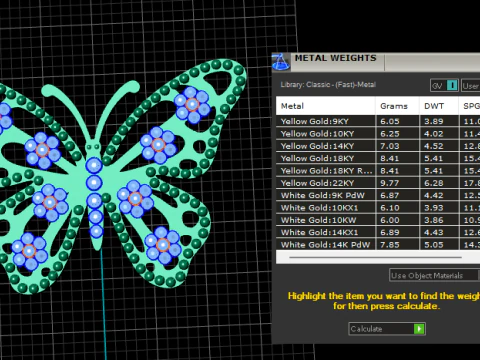Select the Yellow Gold:9KY row
This screenshot has height=360, width=480.
[x=378, y=121]
